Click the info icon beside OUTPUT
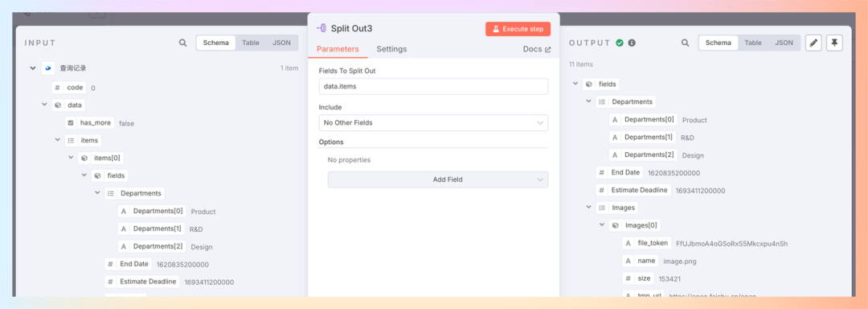868x309 pixels. (x=632, y=43)
